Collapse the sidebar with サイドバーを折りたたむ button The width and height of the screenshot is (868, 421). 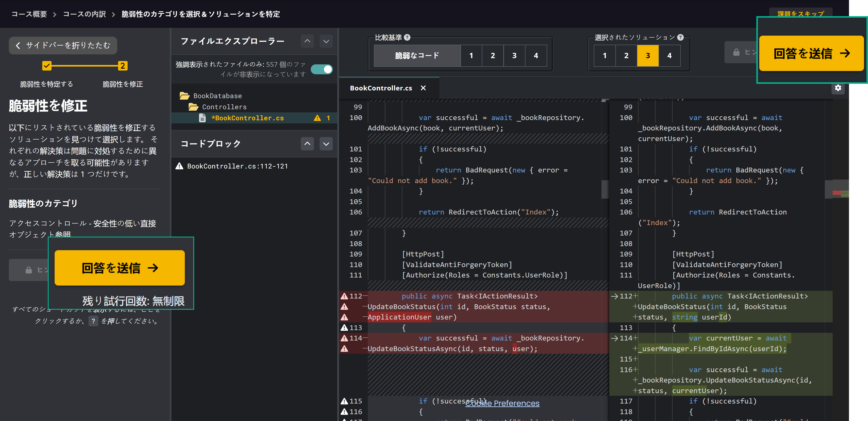coord(63,45)
